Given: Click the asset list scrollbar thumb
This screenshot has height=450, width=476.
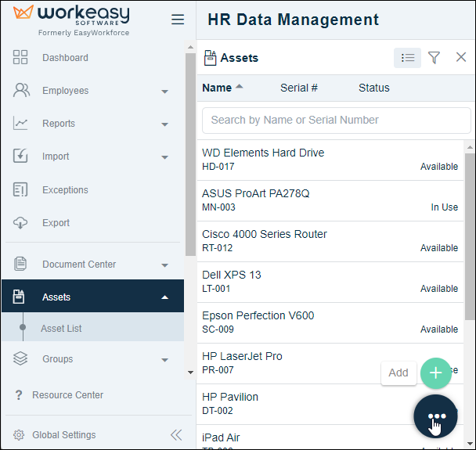Looking at the screenshot, I should tap(470, 236).
